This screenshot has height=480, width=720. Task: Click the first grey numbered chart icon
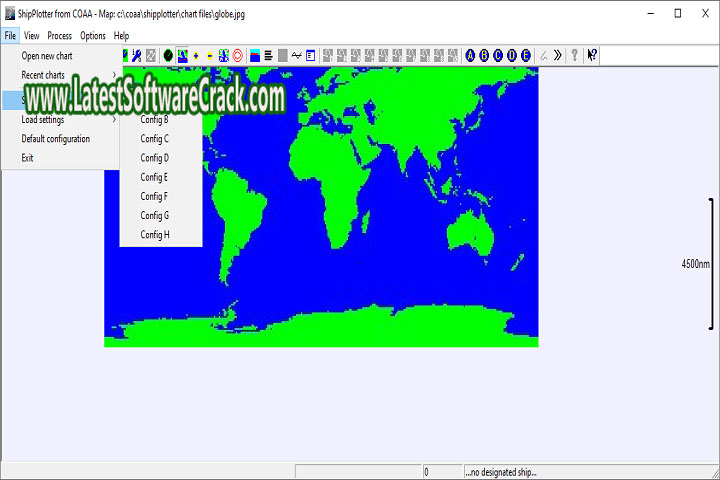click(x=328, y=56)
